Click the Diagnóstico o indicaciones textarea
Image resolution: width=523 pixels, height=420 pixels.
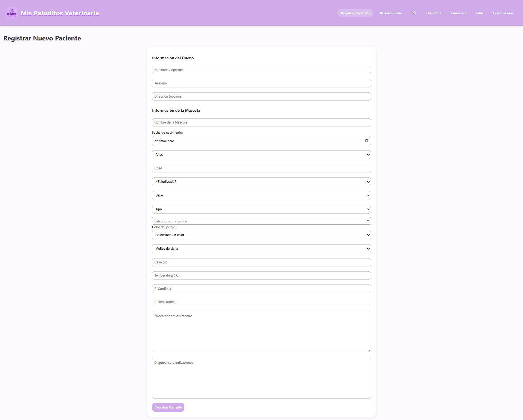coord(261,378)
